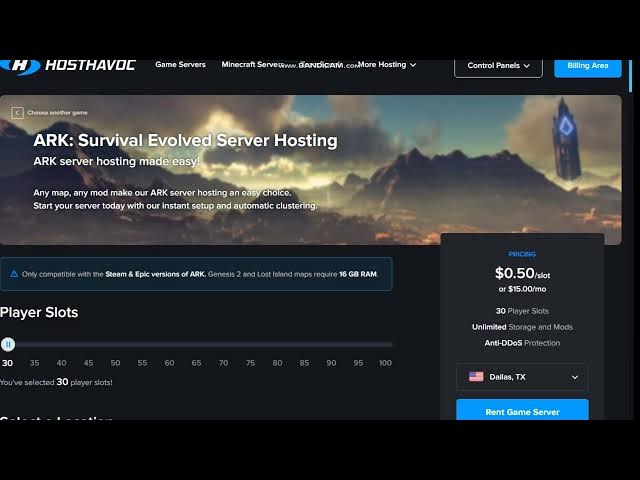The height and width of the screenshot is (480, 640).
Task: Expand the More Hosting dropdown menu
Action: [x=387, y=64]
